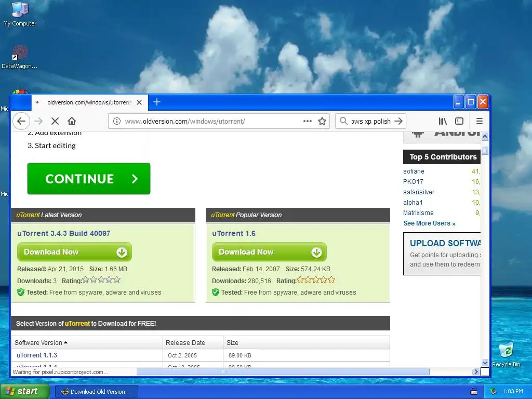Click See More Users link
Screen dimensions: 532x399
[x=429, y=223]
